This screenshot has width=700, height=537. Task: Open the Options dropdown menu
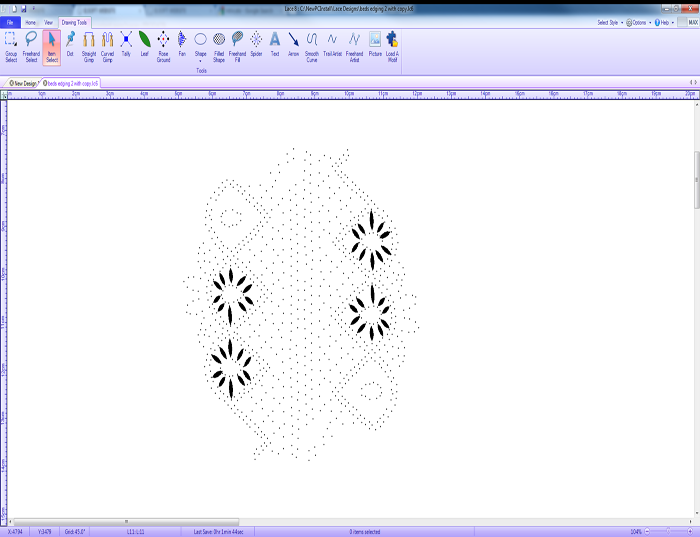pos(638,21)
